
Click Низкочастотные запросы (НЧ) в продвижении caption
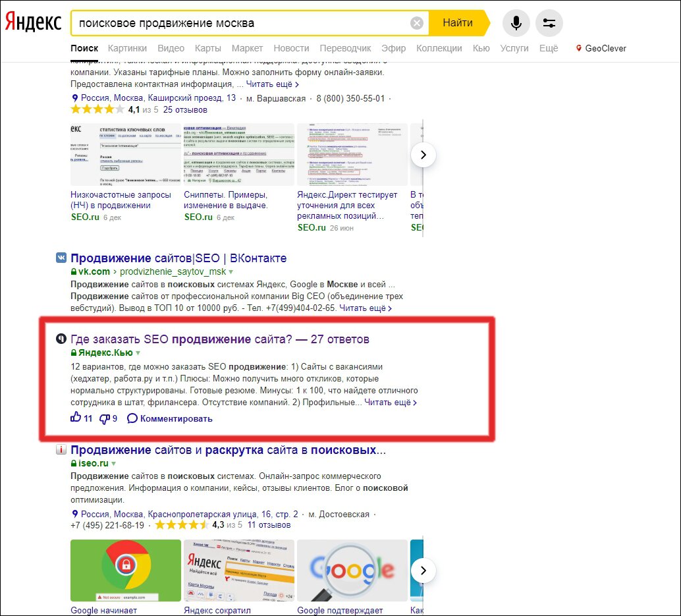(x=121, y=200)
